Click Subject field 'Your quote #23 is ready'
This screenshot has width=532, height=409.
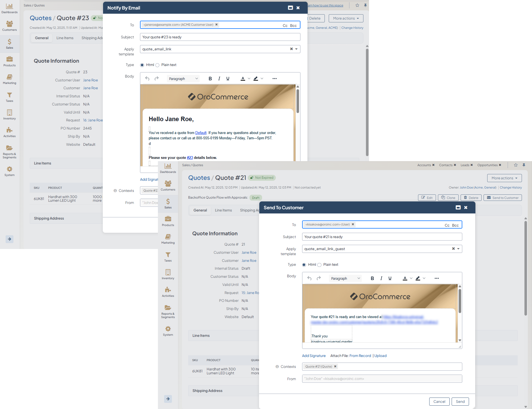[220, 37]
